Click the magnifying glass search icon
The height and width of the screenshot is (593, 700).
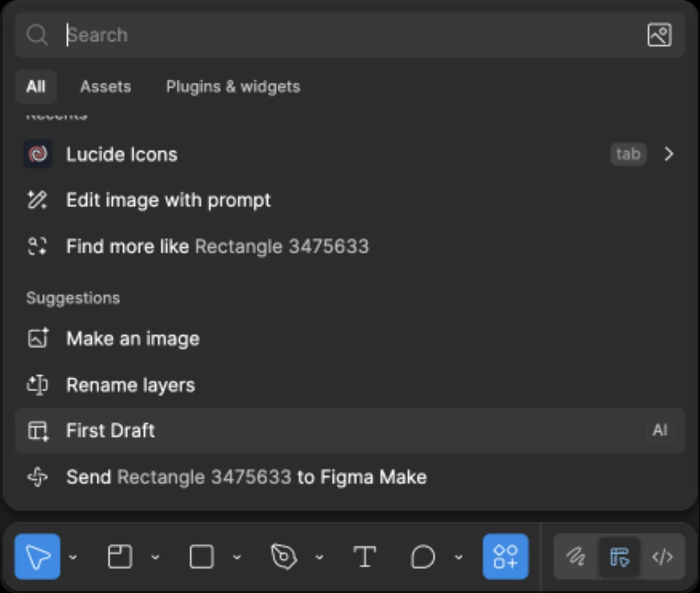point(37,35)
